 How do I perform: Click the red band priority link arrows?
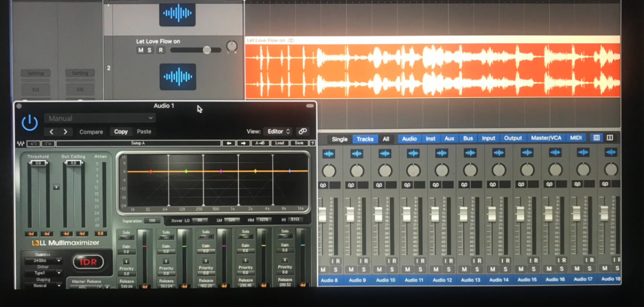(x=126, y=261)
